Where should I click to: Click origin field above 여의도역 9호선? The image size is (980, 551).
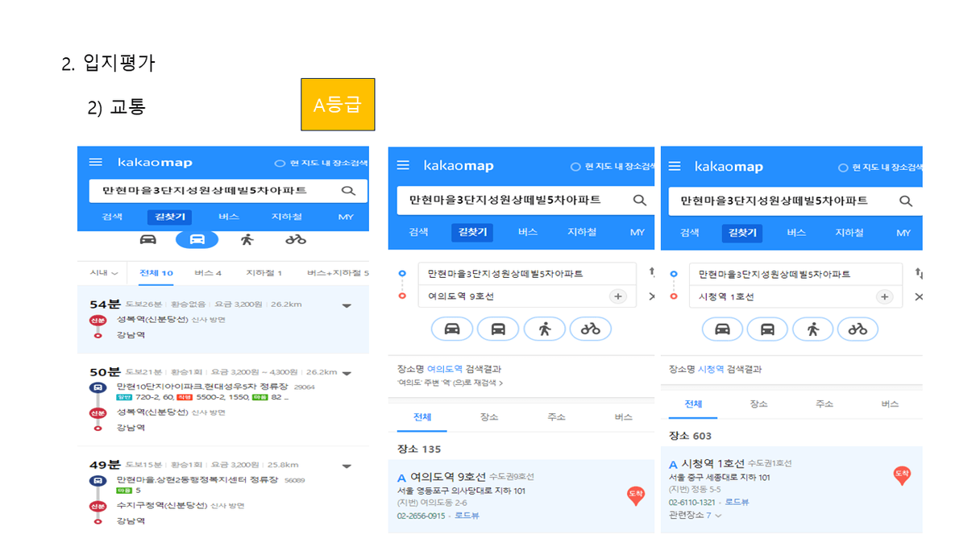pos(527,274)
